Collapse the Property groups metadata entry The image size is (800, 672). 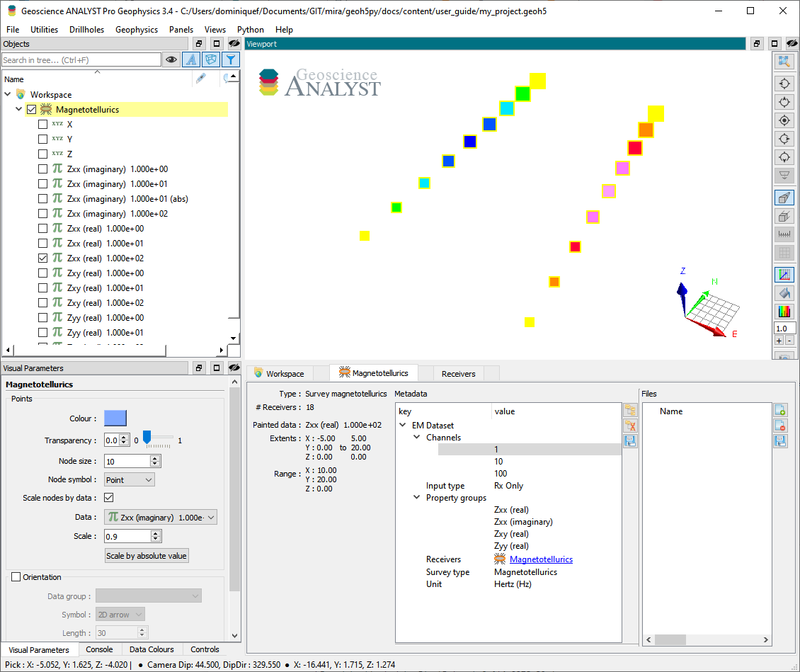(417, 498)
